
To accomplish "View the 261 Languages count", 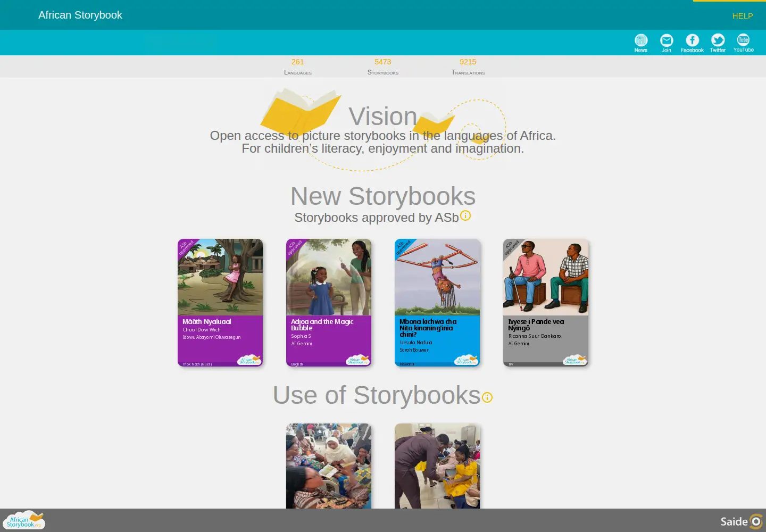I will click(x=298, y=66).
